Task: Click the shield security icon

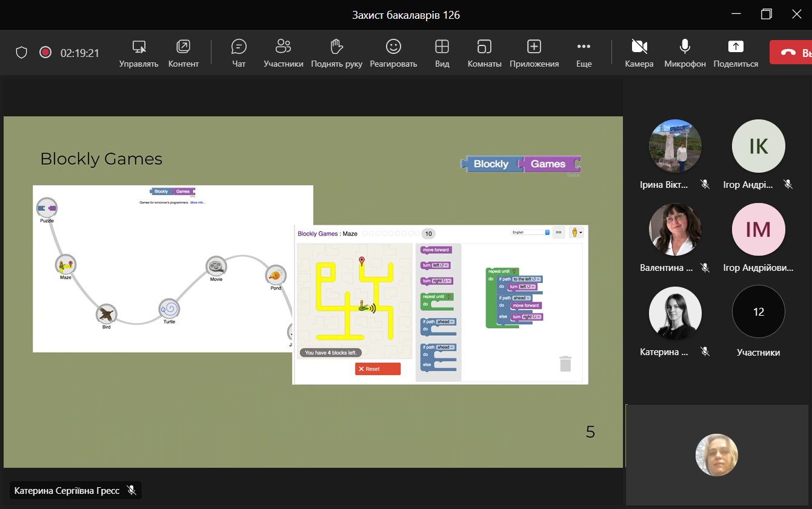Action: pyautogui.click(x=21, y=53)
